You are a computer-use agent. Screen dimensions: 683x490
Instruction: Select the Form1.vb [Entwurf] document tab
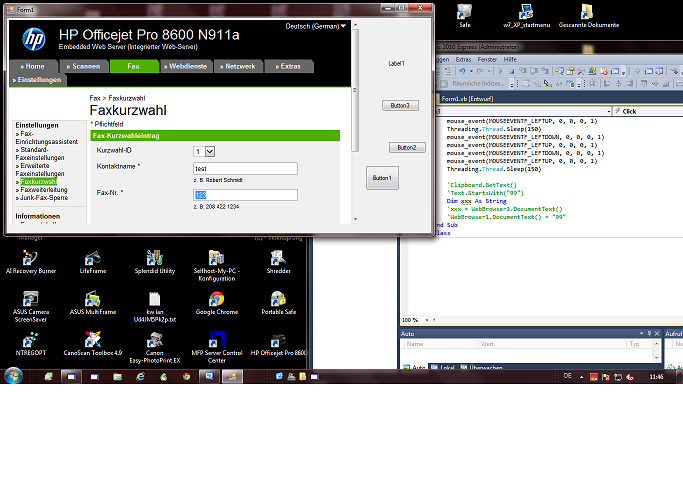pyautogui.click(x=466, y=99)
